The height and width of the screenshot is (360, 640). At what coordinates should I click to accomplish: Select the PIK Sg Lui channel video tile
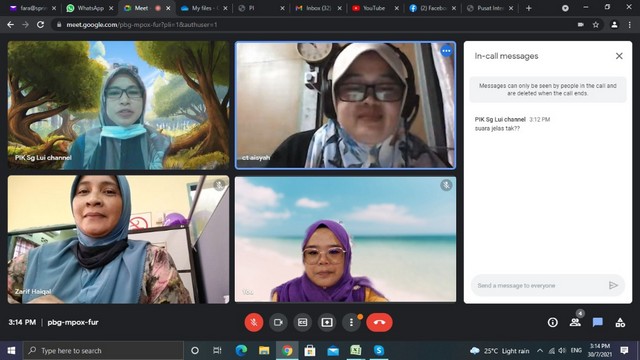pyautogui.click(x=118, y=105)
